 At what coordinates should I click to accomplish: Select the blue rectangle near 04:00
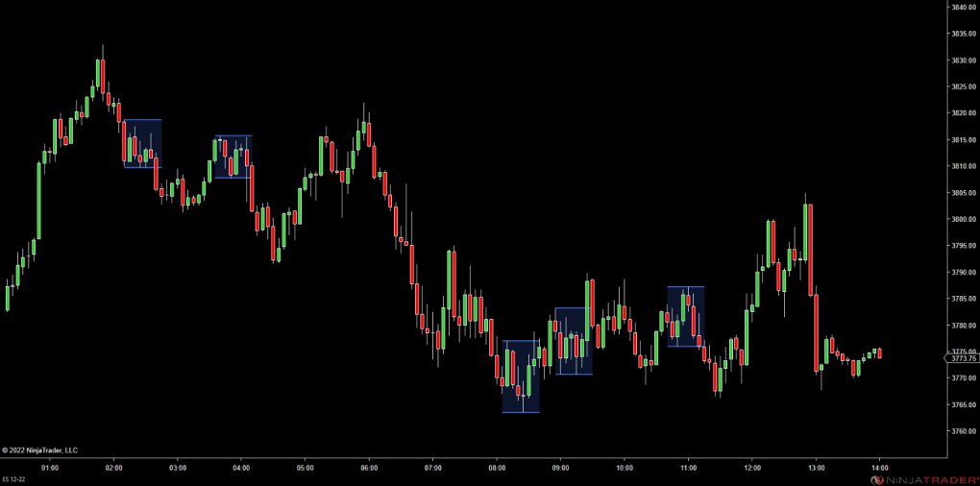click(x=233, y=157)
